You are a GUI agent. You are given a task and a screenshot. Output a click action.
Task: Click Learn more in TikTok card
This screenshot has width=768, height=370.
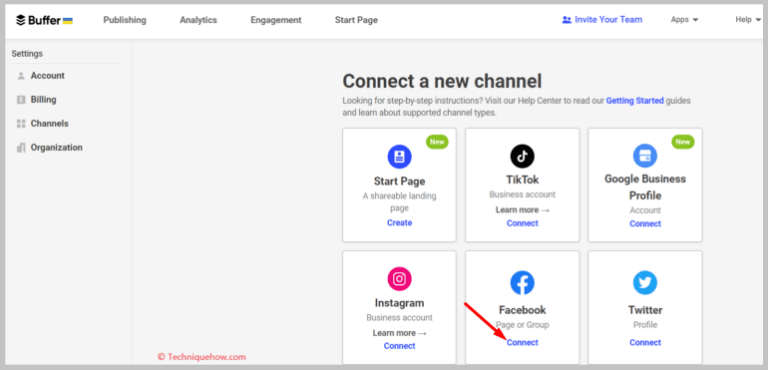[523, 210]
